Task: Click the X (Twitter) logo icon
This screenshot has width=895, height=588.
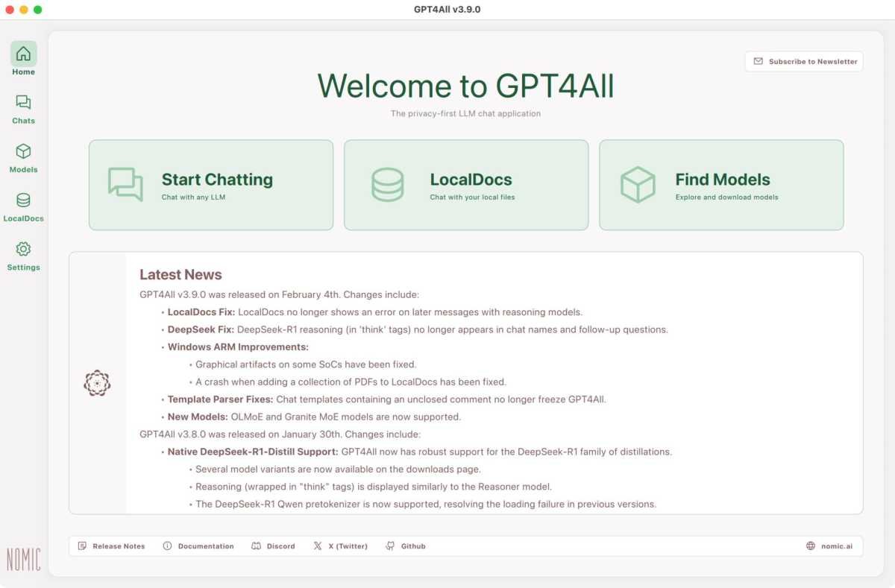Action: click(318, 546)
